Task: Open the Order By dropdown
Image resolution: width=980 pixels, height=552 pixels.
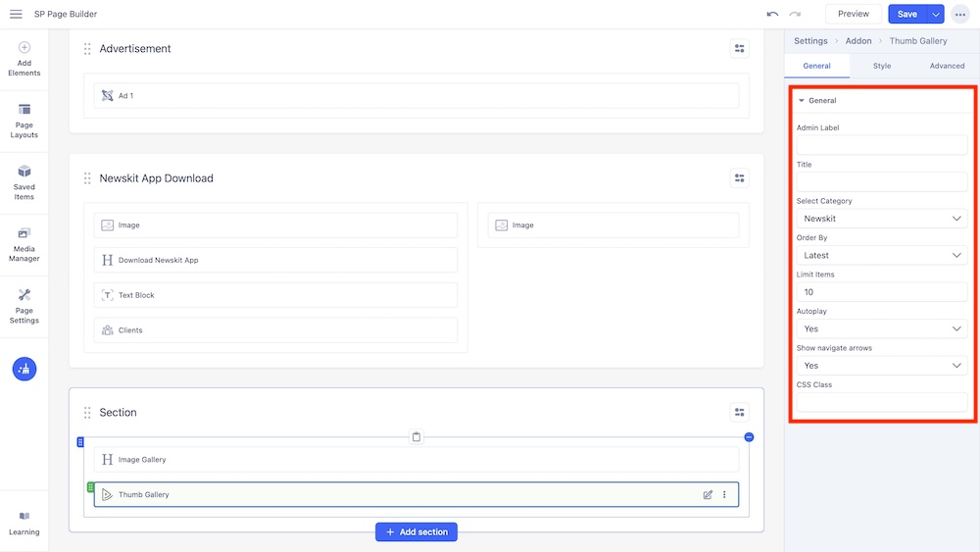Action: coord(881,255)
